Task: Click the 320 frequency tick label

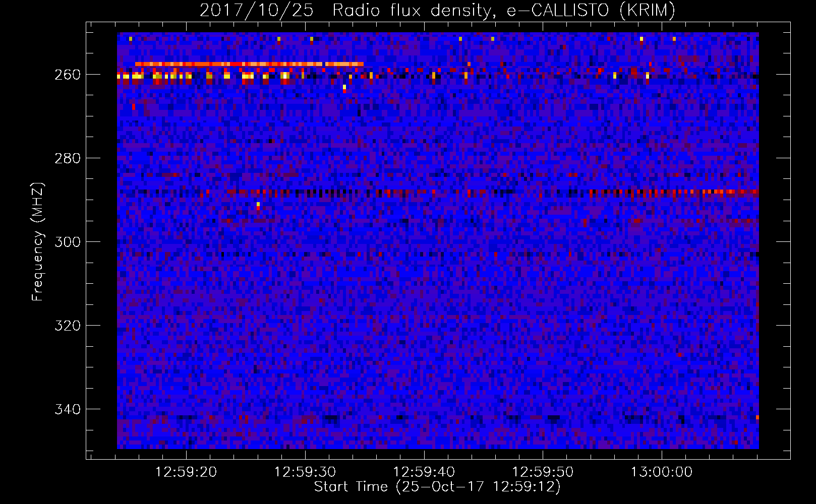Action: (67, 326)
